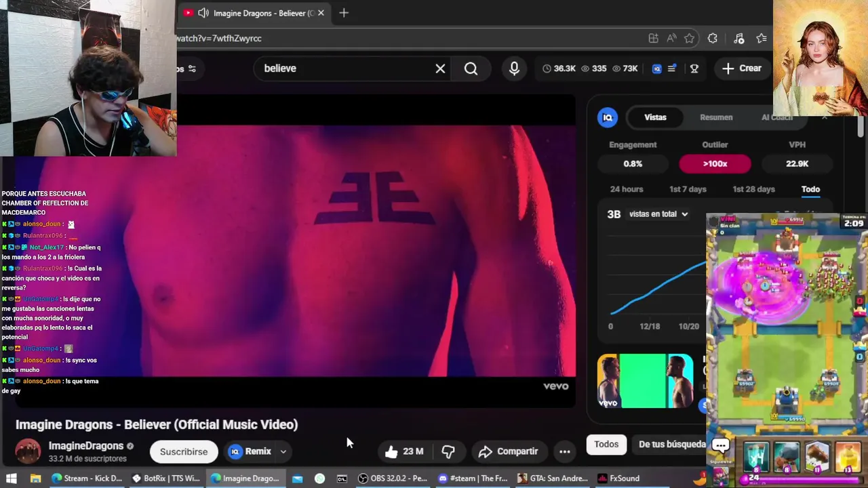Click the Crear button
Viewport: 868px width, 488px height.
[x=742, y=68]
